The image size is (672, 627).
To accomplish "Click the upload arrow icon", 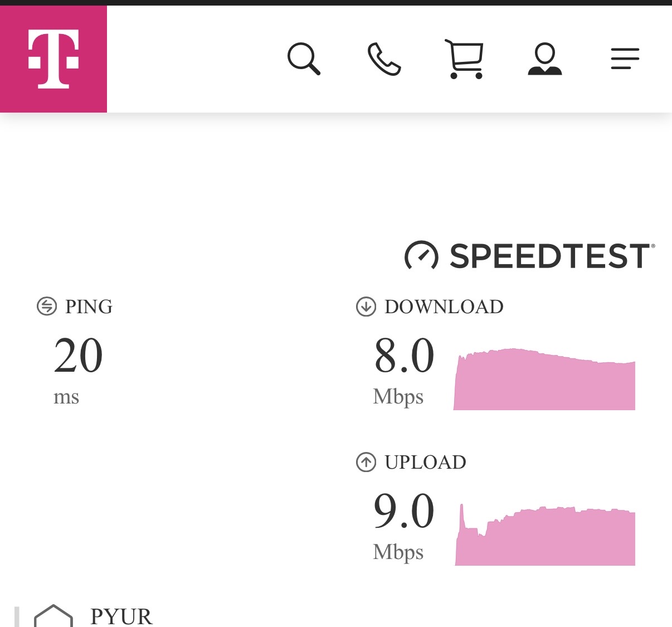I will click(366, 462).
